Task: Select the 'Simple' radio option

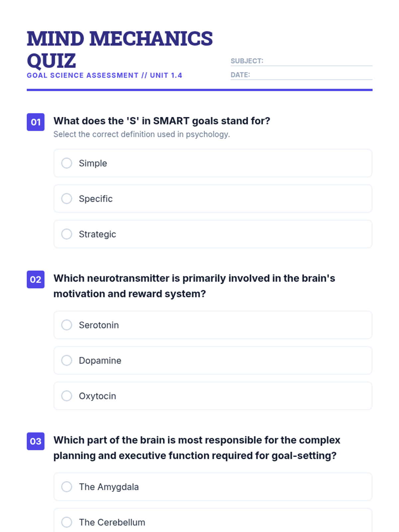Action: pyautogui.click(x=66, y=163)
